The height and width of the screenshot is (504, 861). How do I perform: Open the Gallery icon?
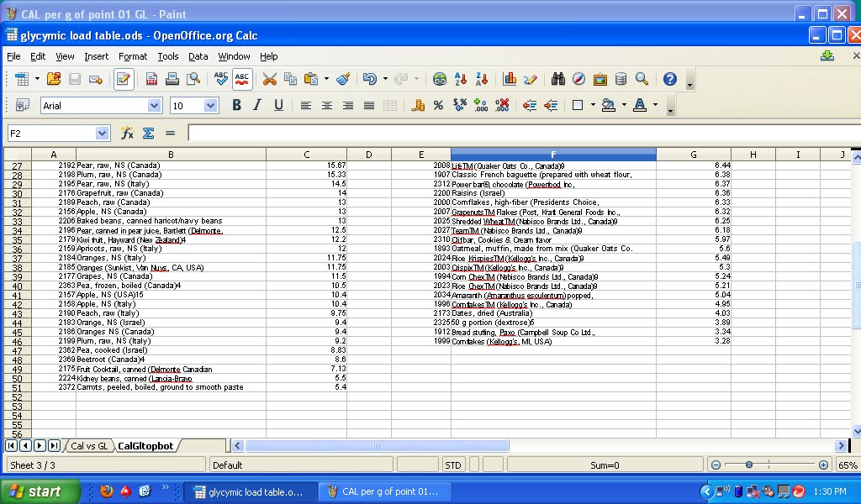pos(600,79)
